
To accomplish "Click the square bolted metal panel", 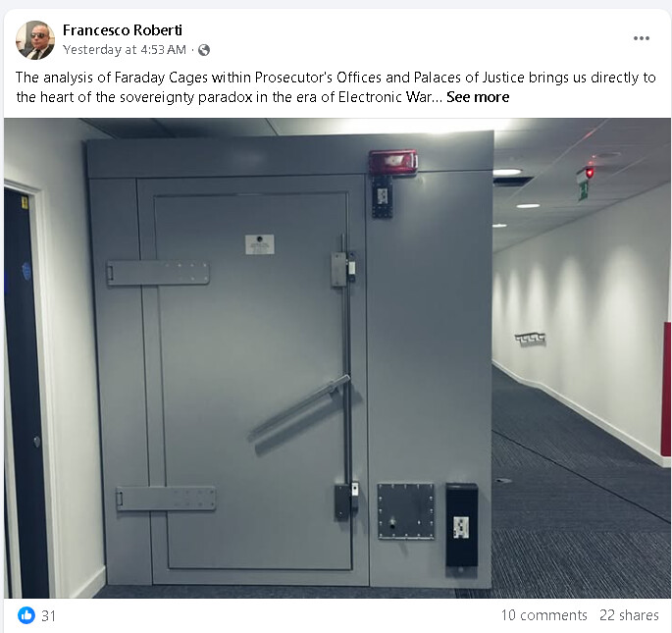I will tap(405, 510).
